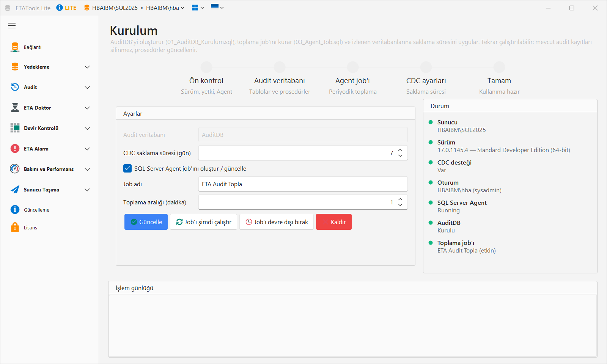Click the Toplama aralığı number field
This screenshot has width=607, height=364.
point(303,202)
